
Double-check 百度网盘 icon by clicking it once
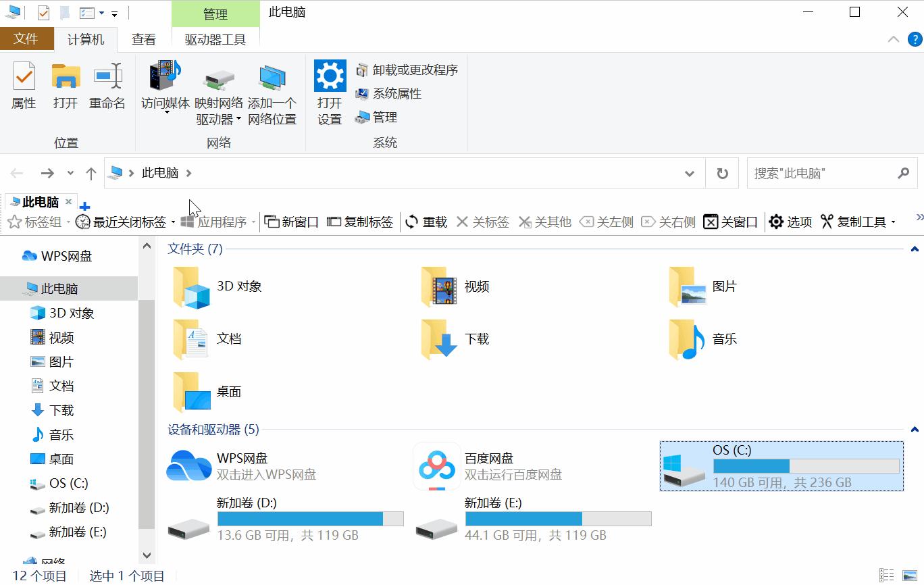(437, 466)
